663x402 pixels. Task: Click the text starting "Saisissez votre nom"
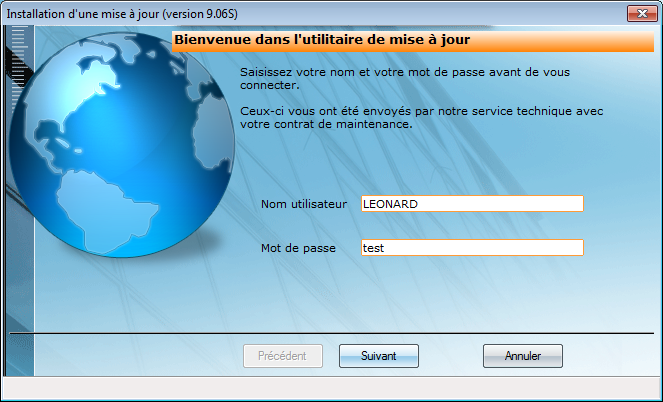(405, 79)
